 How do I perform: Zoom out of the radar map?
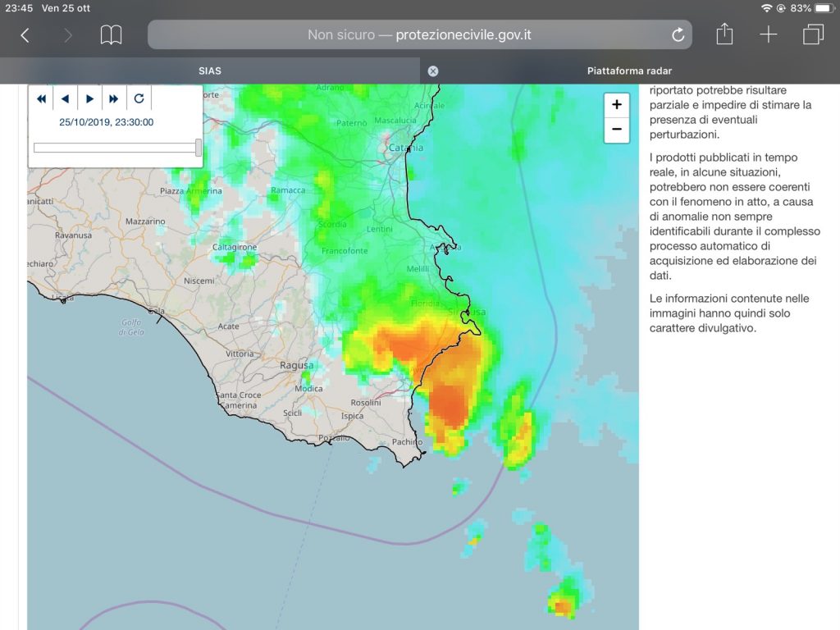(x=616, y=130)
